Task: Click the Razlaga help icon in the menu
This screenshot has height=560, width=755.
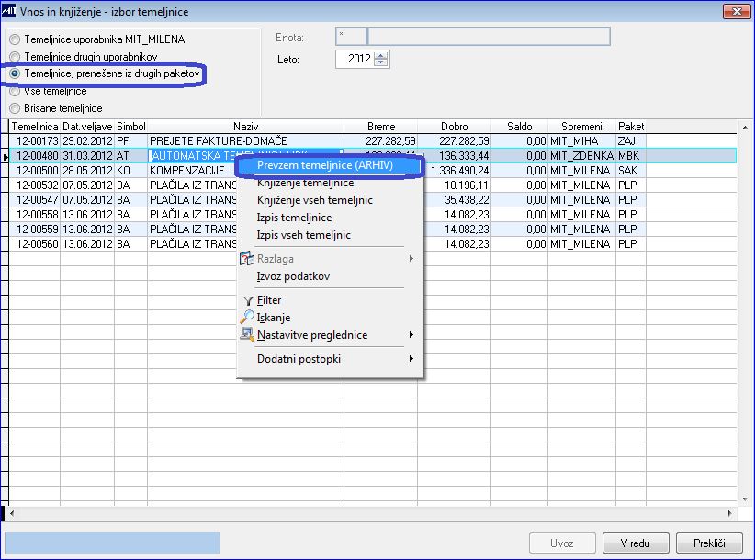Action: click(x=247, y=259)
